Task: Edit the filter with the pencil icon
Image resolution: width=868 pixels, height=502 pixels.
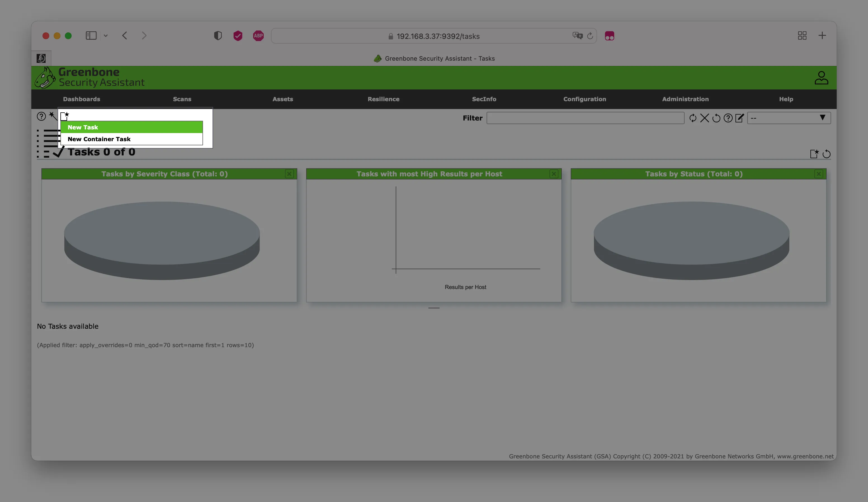Action: tap(740, 118)
